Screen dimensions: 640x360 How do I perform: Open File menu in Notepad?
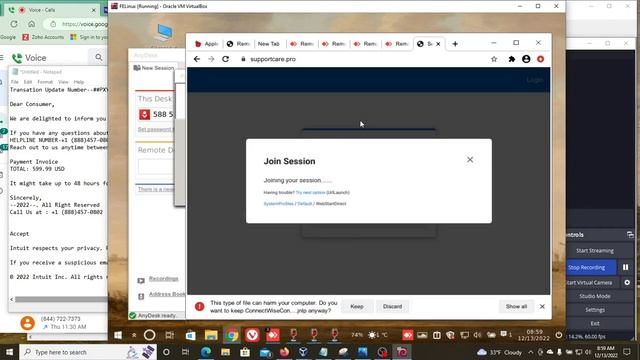point(15,82)
